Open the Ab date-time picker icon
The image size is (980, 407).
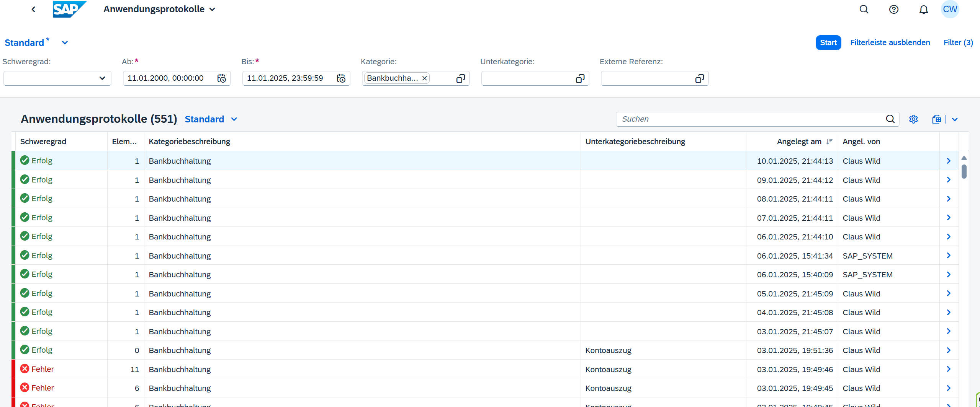[x=222, y=78]
